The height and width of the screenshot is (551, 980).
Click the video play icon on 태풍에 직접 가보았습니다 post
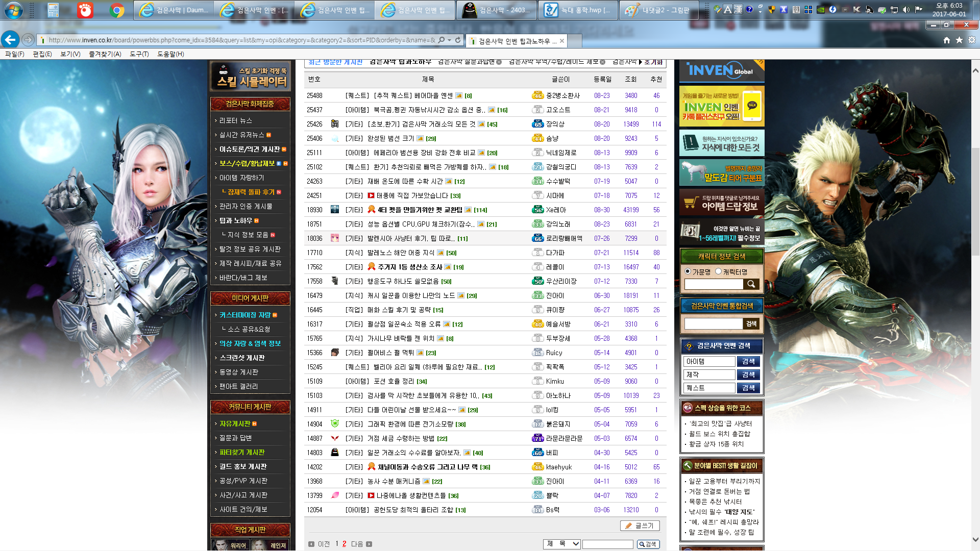point(371,195)
